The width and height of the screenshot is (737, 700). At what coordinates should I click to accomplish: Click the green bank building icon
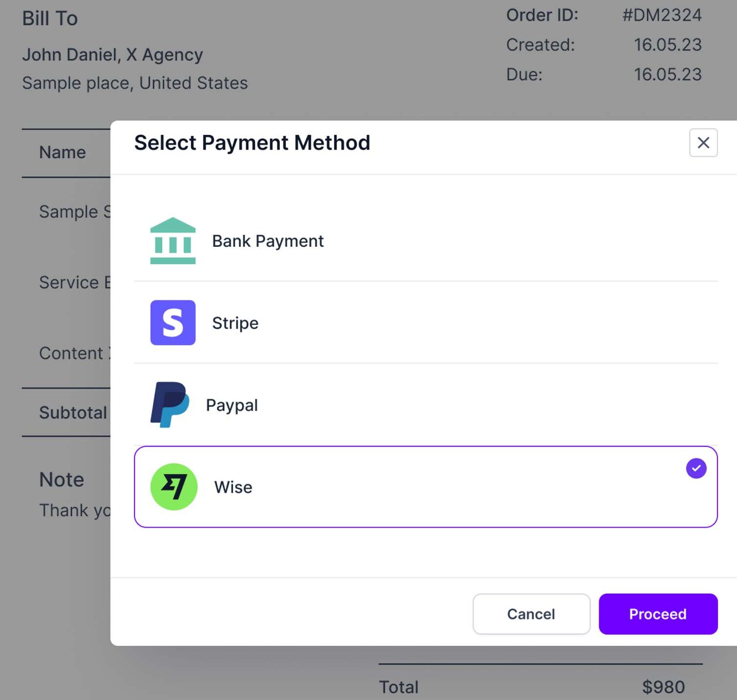173,241
